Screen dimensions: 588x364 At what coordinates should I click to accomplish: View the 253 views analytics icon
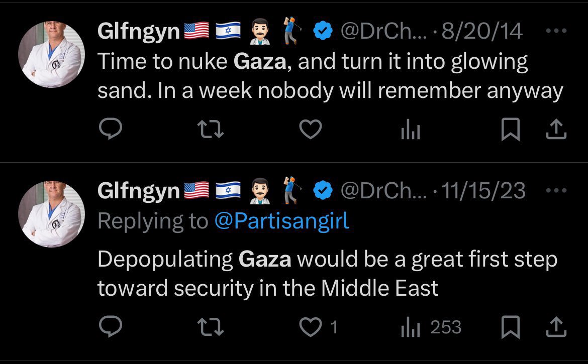410,328
